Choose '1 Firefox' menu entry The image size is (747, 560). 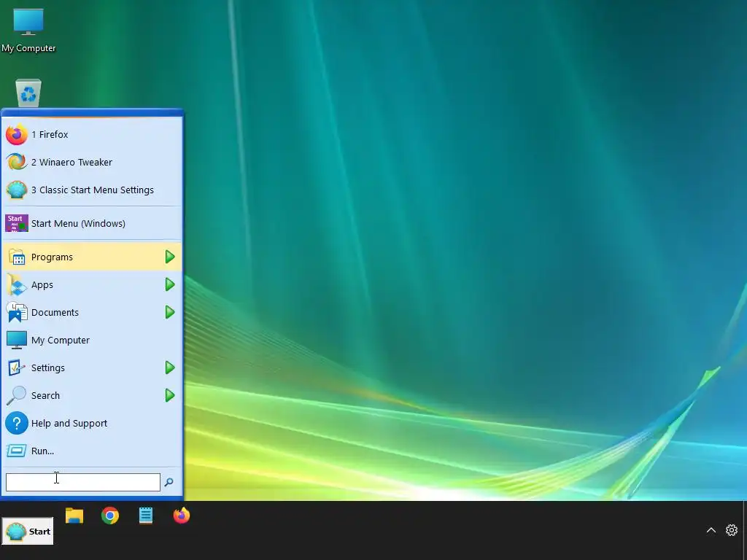92,134
